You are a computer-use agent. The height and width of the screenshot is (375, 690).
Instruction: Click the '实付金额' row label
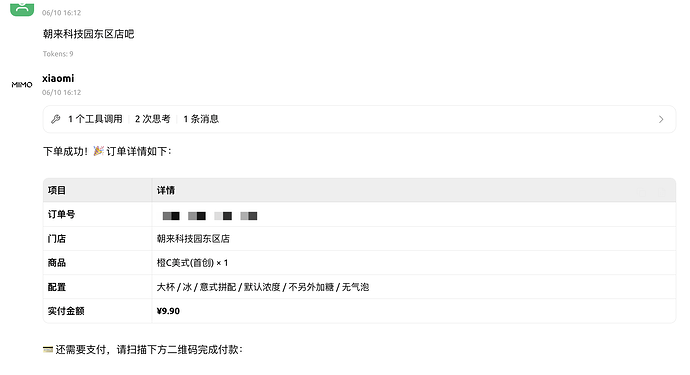click(x=66, y=311)
